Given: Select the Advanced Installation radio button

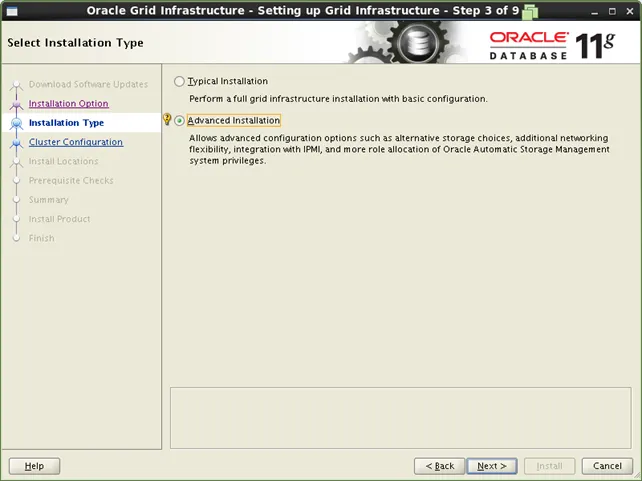Looking at the screenshot, I should pyautogui.click(x=179, y=121).
